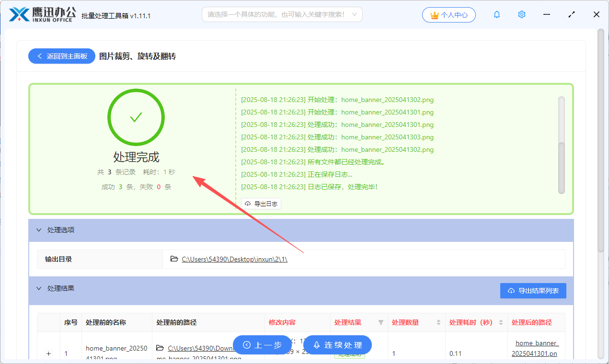Click the 0.11 processing time cell
Viewport: 609px width, 364px height.
[x=455, y=353]
